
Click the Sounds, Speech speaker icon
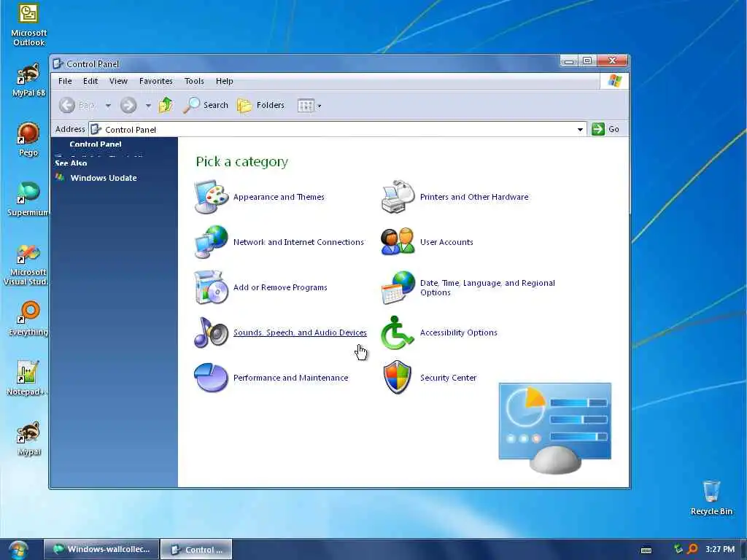212,332
